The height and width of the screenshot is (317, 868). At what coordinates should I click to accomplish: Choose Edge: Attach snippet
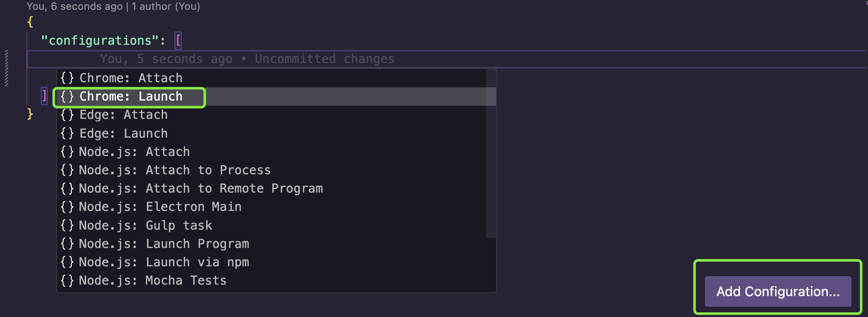[123, 115]
